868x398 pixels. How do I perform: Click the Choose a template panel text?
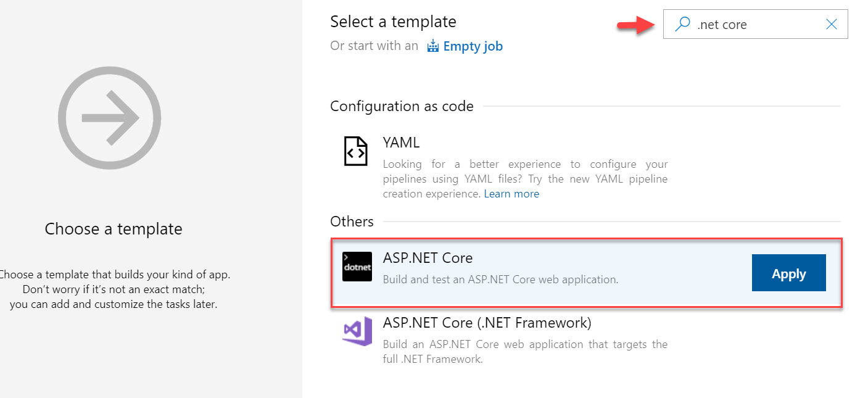click(113, 228)
